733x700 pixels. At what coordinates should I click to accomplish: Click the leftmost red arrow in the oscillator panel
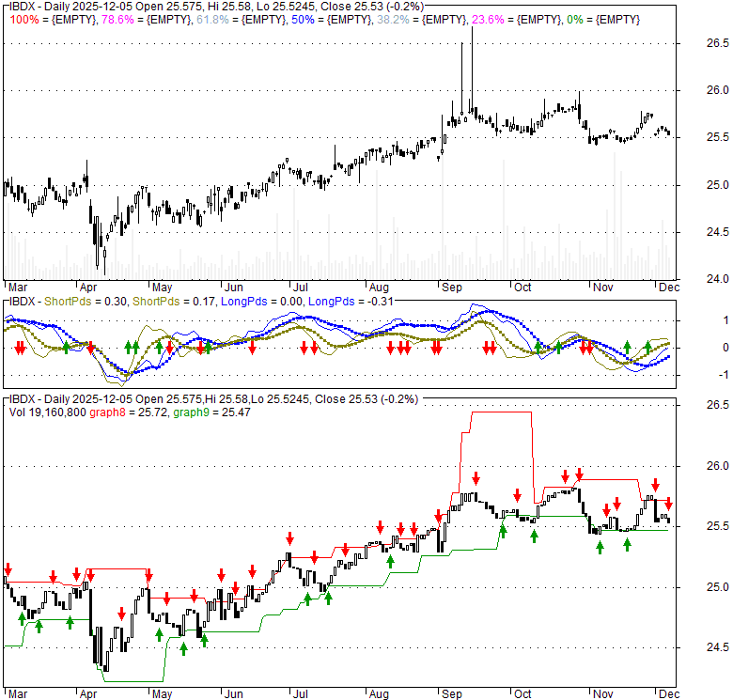coord(19,348)
